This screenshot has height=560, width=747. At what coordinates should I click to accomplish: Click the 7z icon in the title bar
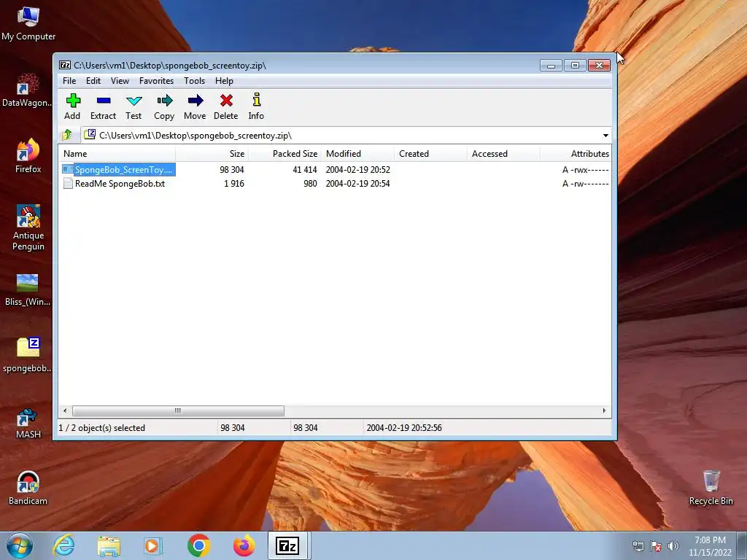pos(65,65)
